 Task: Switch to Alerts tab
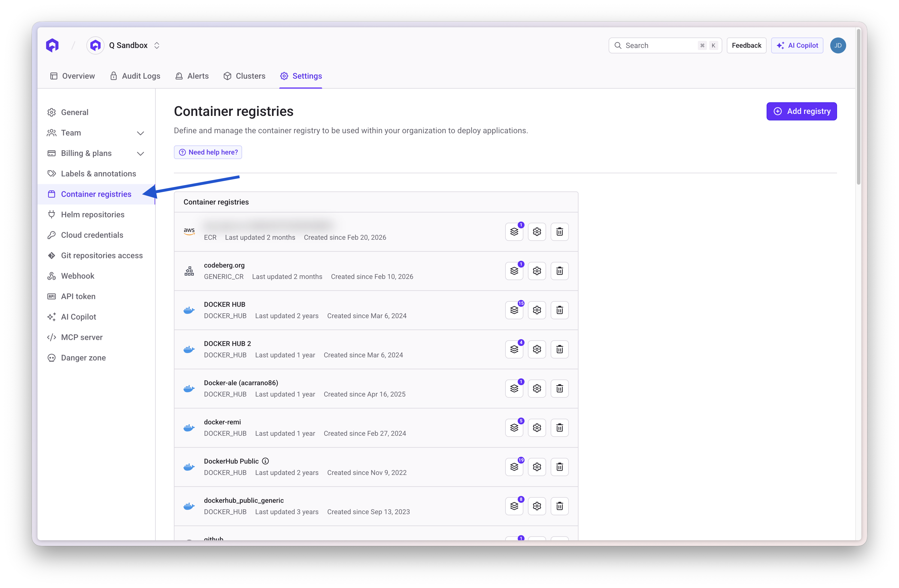[192, 76]
